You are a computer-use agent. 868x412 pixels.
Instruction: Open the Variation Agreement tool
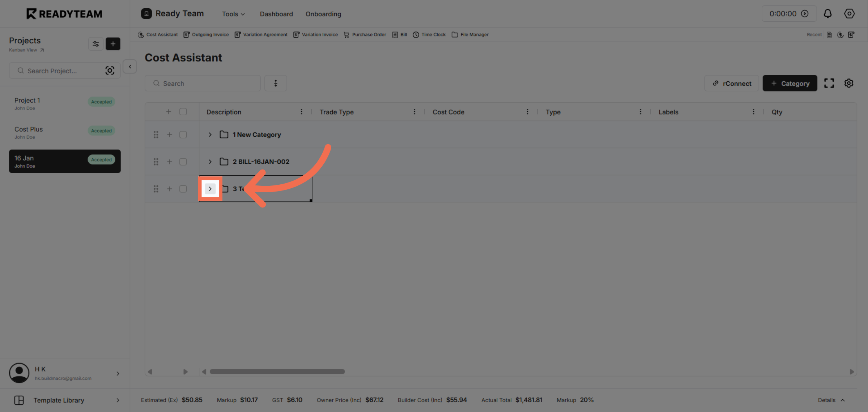(x=265, y=34)
